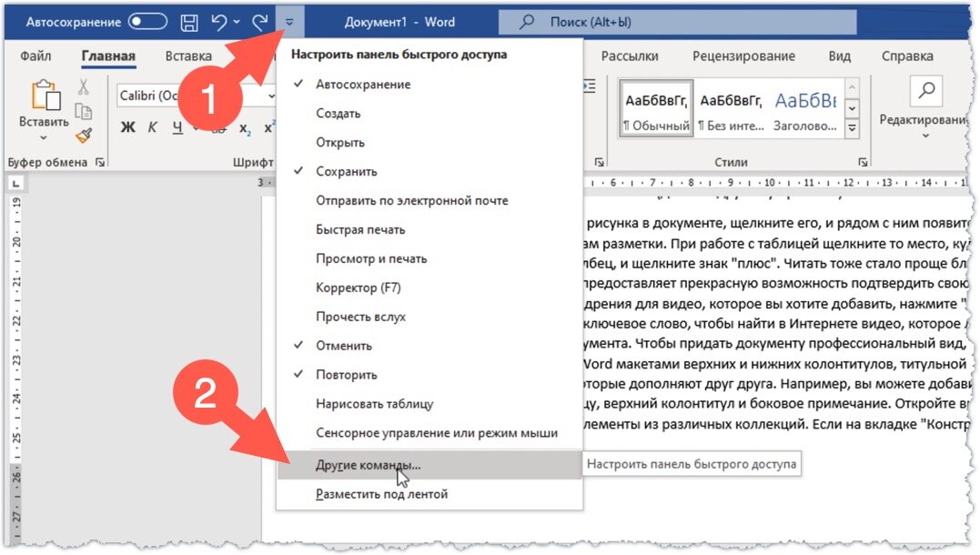980x555 pixels.
Task: Switch to the Вставка ribbon tab
Action: tap(188, 55)
